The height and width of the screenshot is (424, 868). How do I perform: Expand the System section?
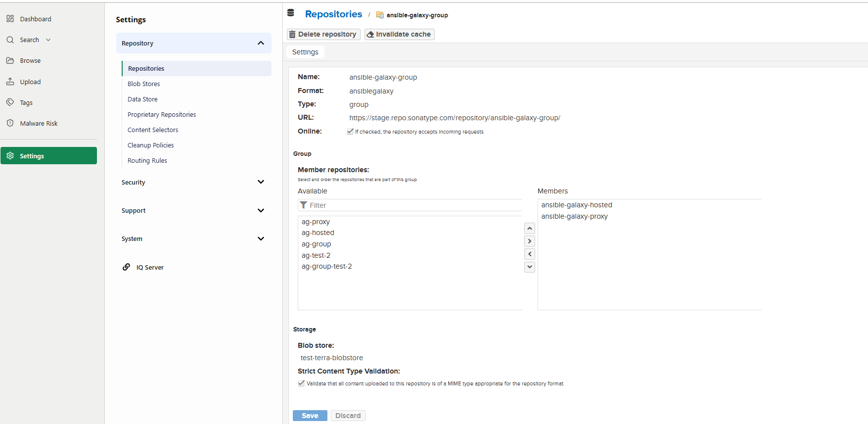pyautogui.click(x=261, y=238)
